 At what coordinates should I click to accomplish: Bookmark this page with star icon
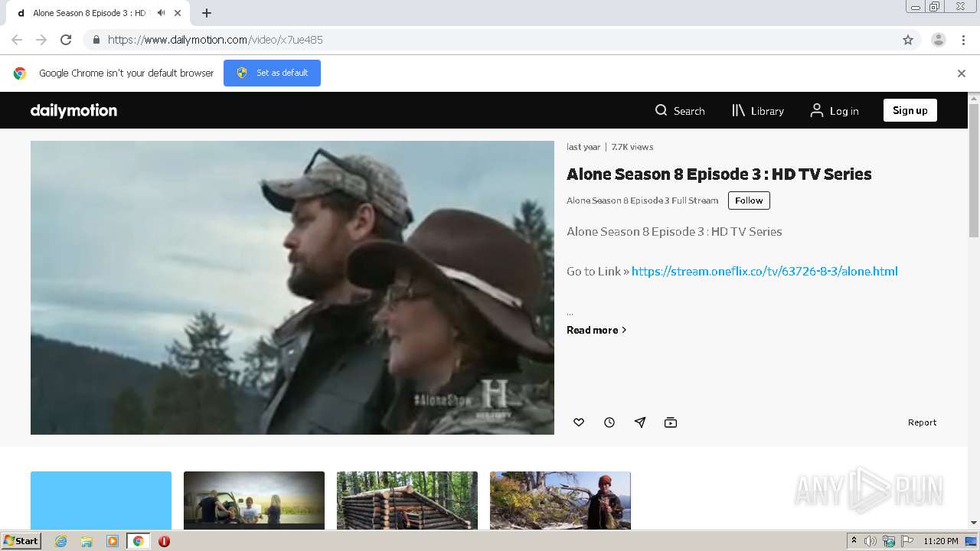pyautogui.click(x=908, y=40)
